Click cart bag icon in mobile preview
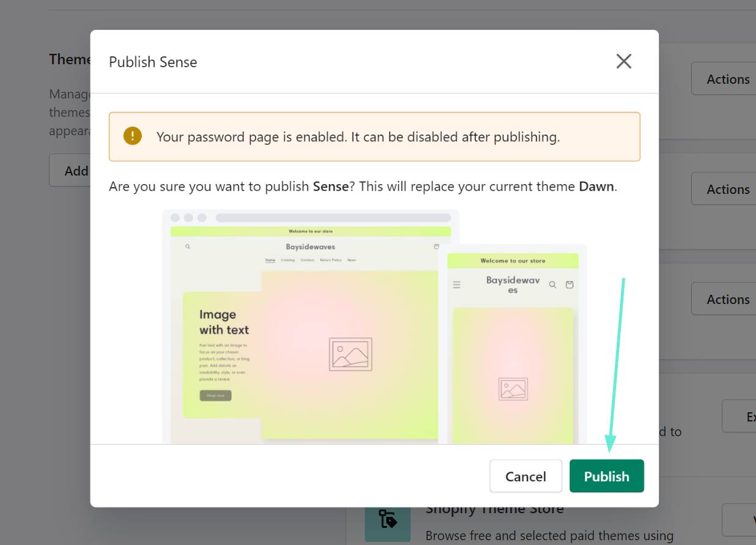 point(570,284)
